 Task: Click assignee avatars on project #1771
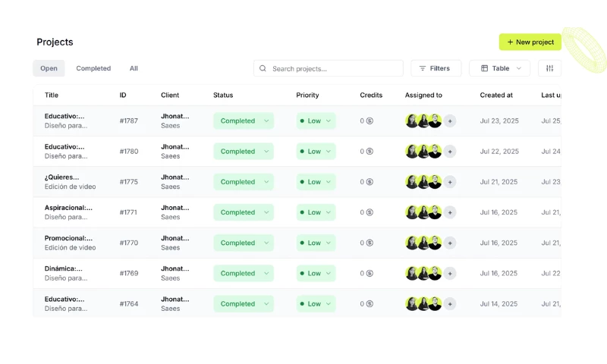[423, 212]
